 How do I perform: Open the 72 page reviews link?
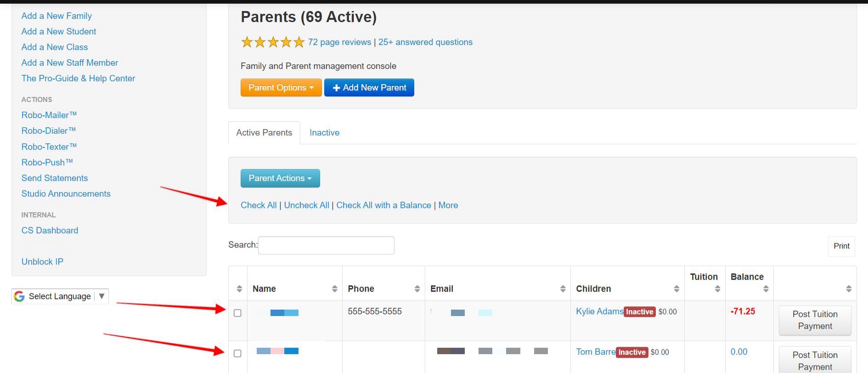coord(339,42)
